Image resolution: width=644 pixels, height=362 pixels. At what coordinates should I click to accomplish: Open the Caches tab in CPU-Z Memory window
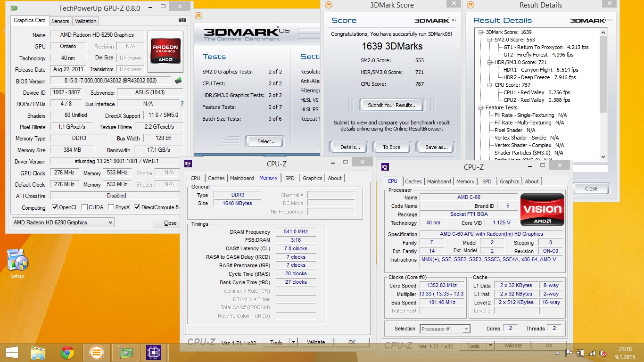[x=216, y=178]
